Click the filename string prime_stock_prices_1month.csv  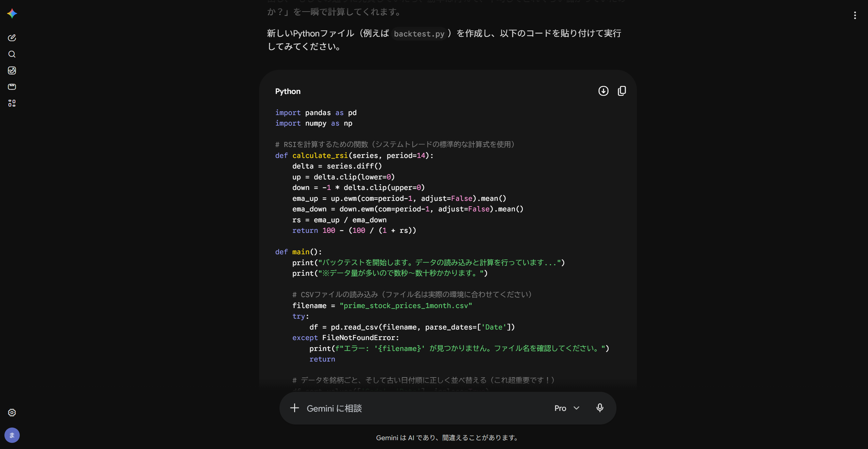tap(406, 306)
